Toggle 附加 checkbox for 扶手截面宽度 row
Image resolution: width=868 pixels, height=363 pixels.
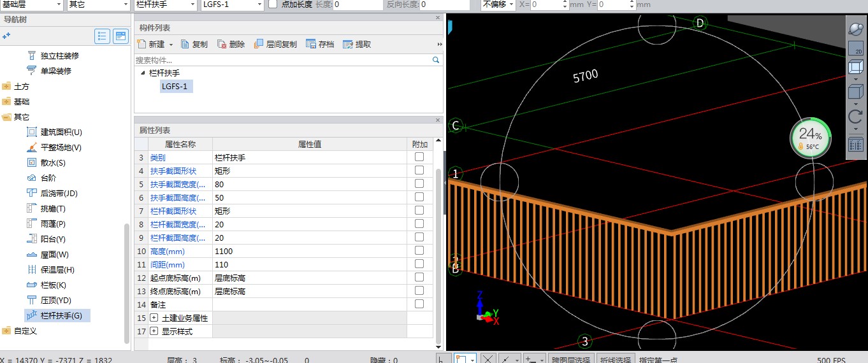[419, 183]
